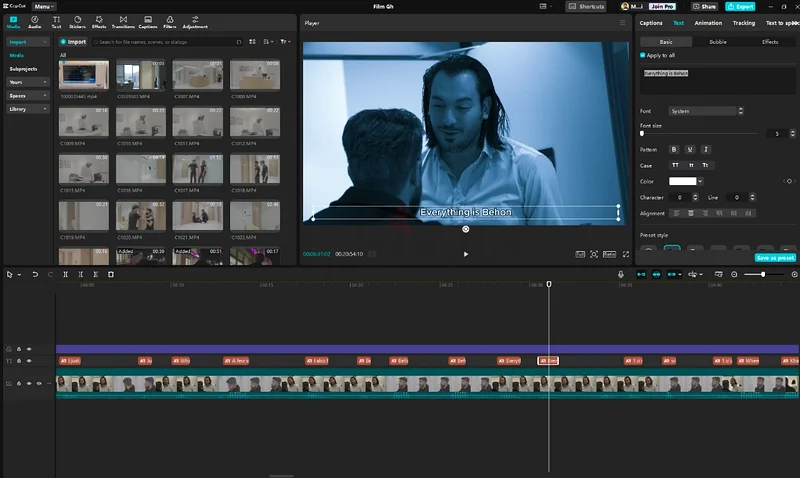
Task: Click the zoom out timeline icon
Action: [734, 274]
